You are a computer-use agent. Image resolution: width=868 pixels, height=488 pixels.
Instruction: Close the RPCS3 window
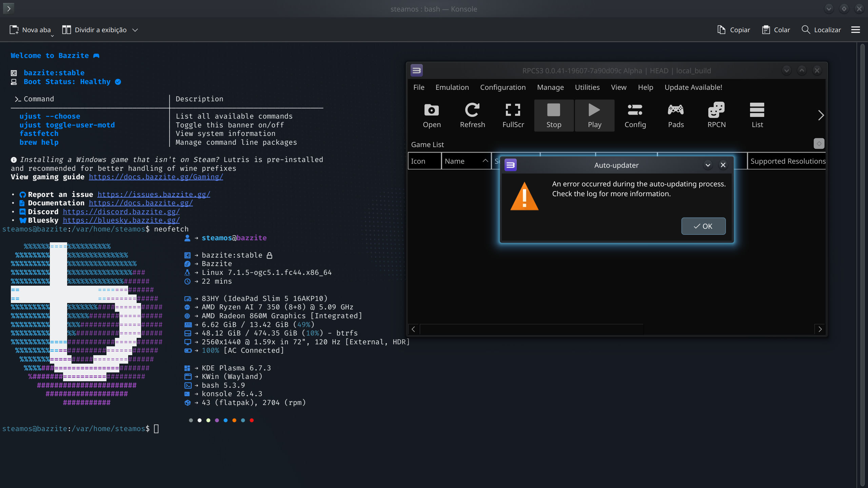(817, 70)
